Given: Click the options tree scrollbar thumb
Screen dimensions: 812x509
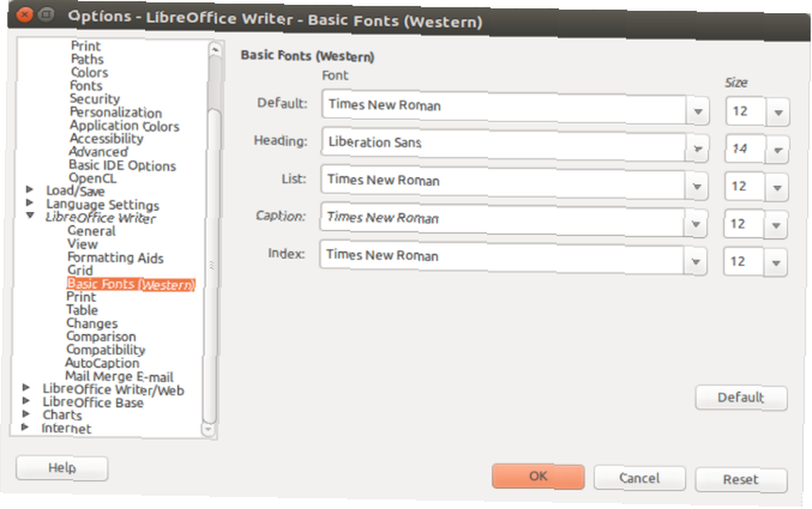Looking at the screenshot, I should 212,265.
